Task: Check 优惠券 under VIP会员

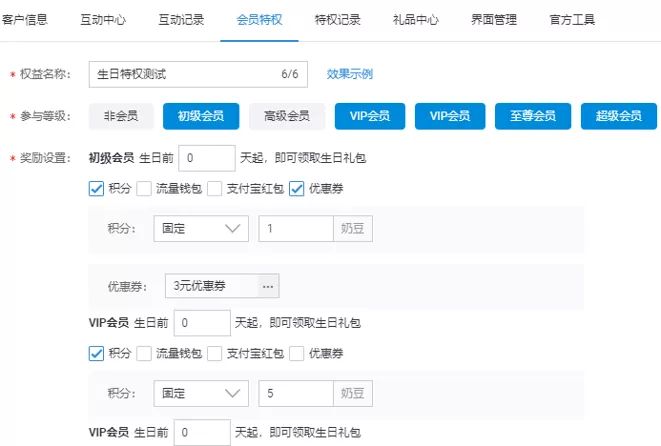Action: [x=296, y=353]
